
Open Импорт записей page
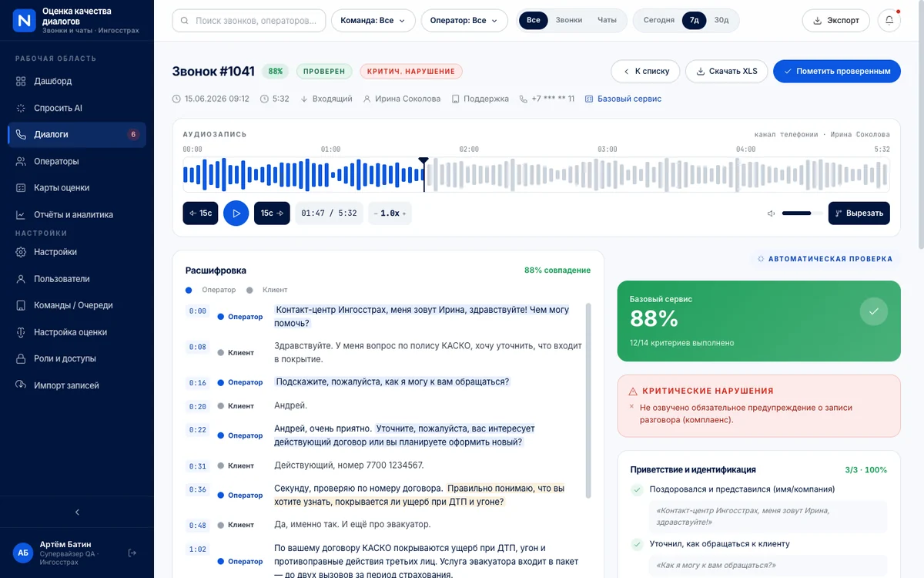[77, 385]
